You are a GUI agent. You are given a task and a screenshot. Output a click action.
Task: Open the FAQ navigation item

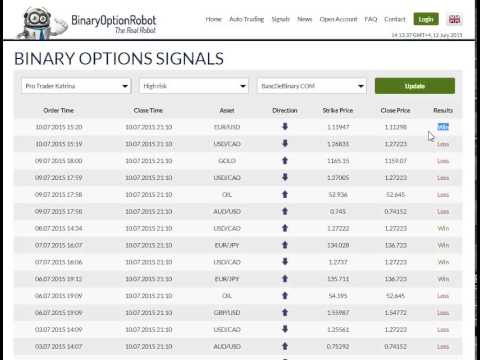point(371,19)
